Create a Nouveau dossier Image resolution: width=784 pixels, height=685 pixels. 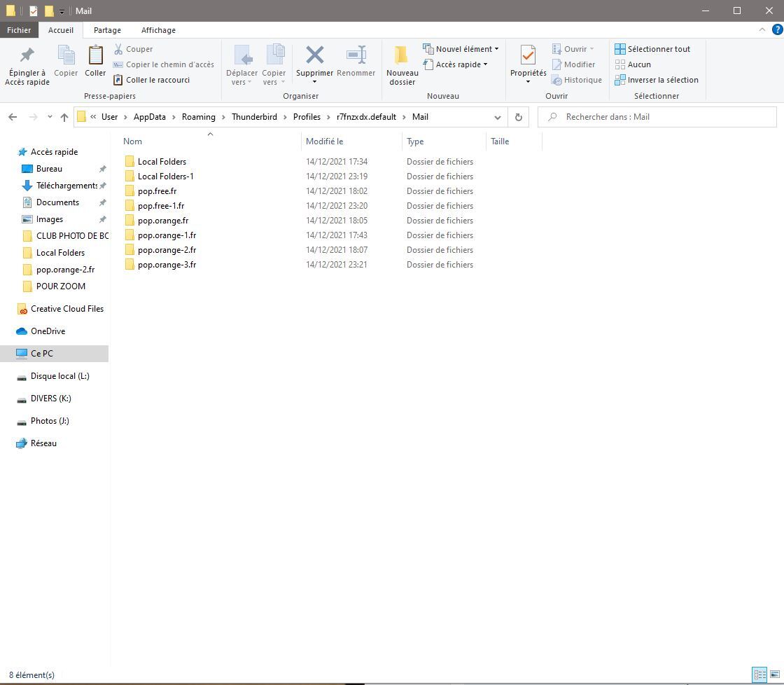(x=402, y=65)
